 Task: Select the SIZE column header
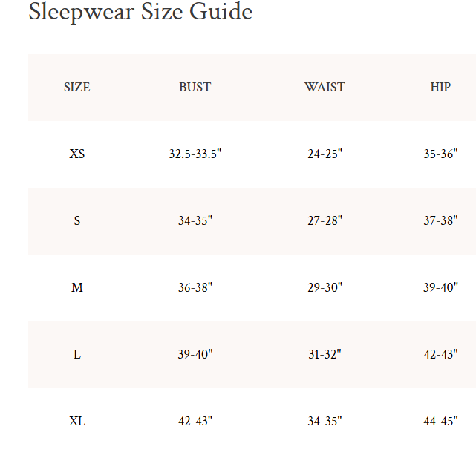coord(76,88)
